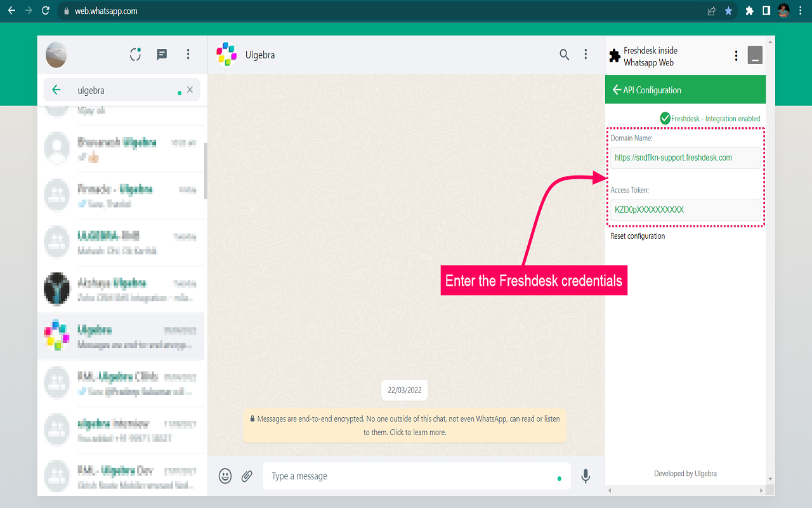
Task: Toggle the browser side panel icon
Action: coord(766,11)
